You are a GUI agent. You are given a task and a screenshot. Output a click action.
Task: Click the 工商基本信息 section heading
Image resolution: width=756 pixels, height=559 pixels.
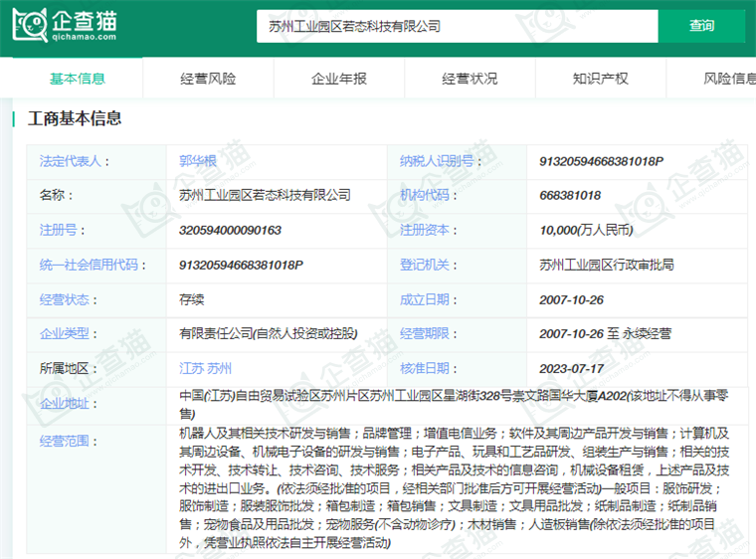75,118
